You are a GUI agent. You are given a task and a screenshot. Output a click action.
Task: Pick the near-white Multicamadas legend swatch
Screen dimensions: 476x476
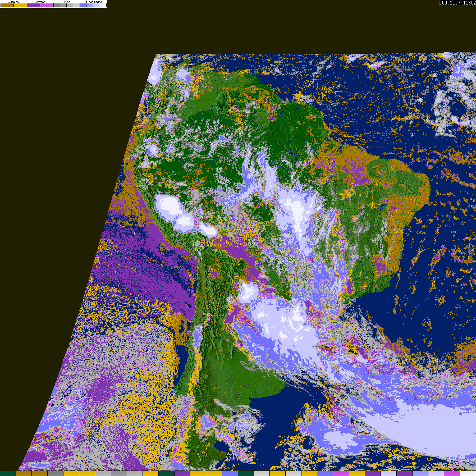click(x=103, y=5)
